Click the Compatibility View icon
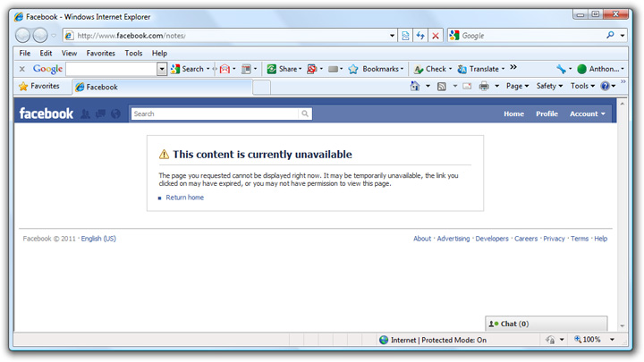This screenshot has height=362, width=644. coord(405,36)
